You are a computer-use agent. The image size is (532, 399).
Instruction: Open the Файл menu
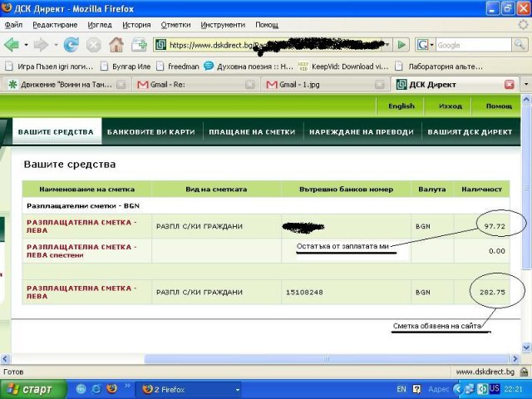[x=13, y=25]
